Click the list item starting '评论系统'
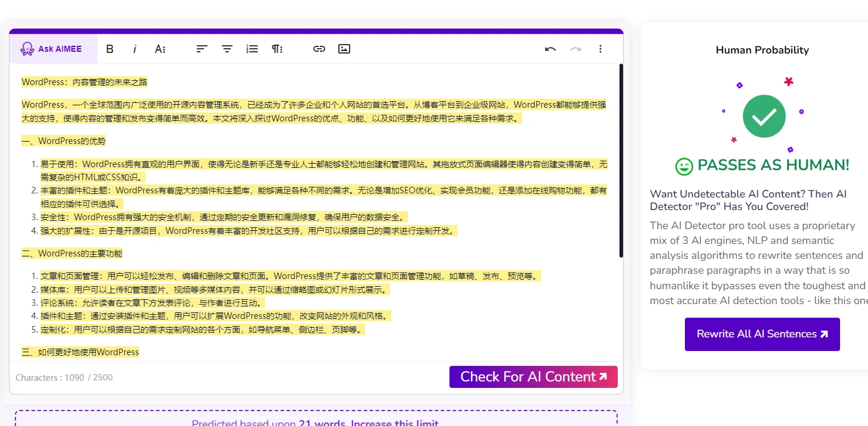Image resolution: width=868 pixels, height=426 pixels. [x=153, y=303]
